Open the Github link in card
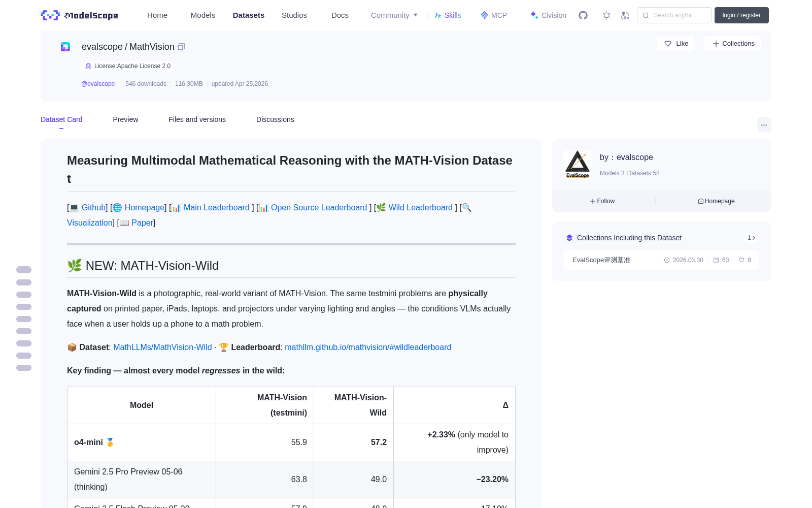812x508 pixels. [93, 207]
